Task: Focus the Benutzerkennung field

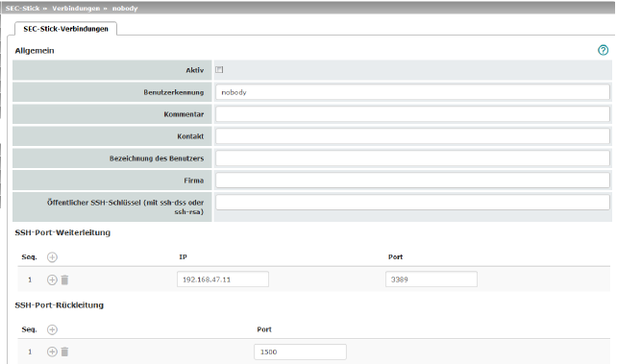Action: click(413, 92)
